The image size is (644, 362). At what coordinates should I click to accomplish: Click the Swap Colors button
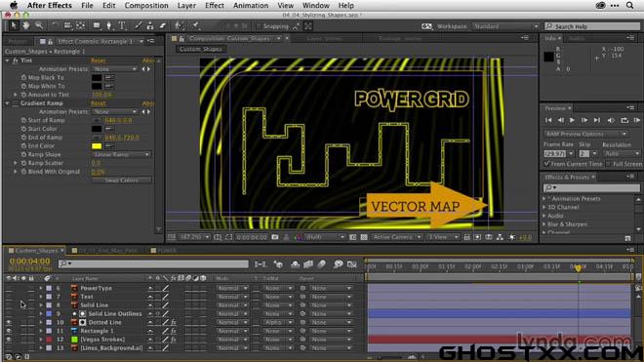121,181
